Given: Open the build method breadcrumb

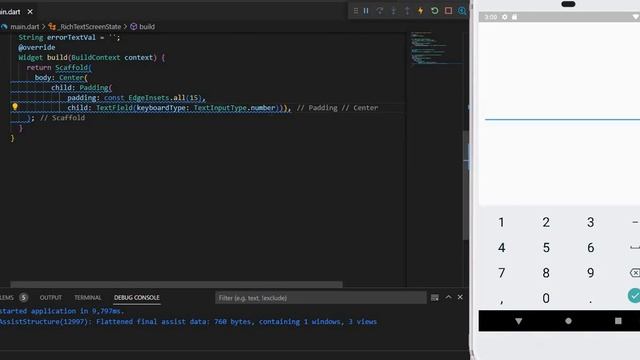Looking at the screenshot, I should [x=147, y=27].
